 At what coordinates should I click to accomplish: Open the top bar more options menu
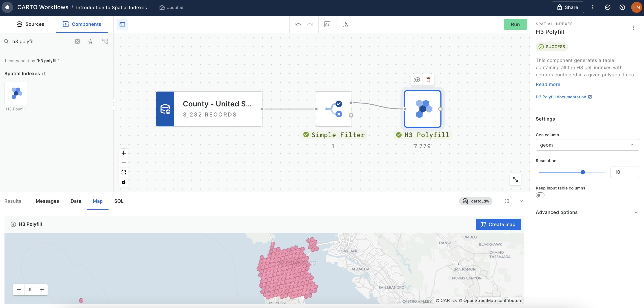click(593, 7)
